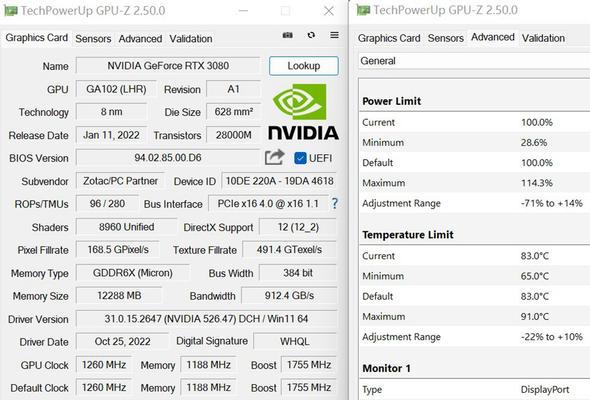This screenshot has width=590, height=400.
Task: Click the Bus Width field 384 bit
Action: point(298,273)
